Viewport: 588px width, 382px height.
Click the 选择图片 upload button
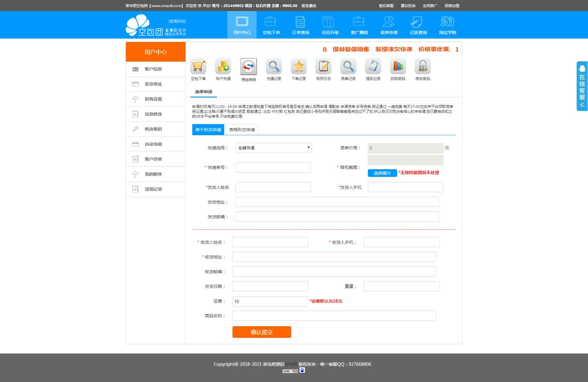[382, 173]
